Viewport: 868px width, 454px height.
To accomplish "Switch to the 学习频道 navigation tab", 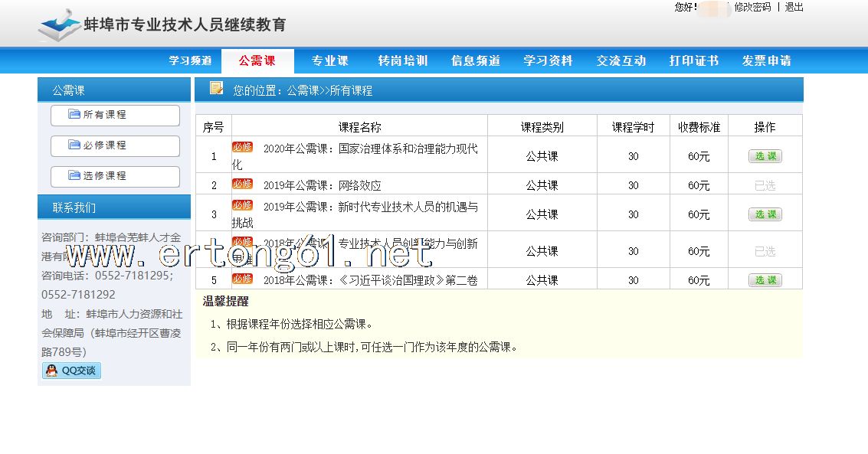I will 190,61.
